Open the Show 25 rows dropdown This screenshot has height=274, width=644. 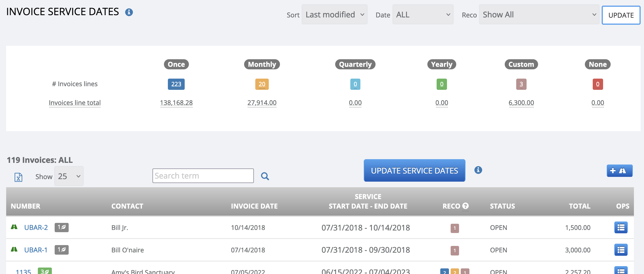(69, 176)
